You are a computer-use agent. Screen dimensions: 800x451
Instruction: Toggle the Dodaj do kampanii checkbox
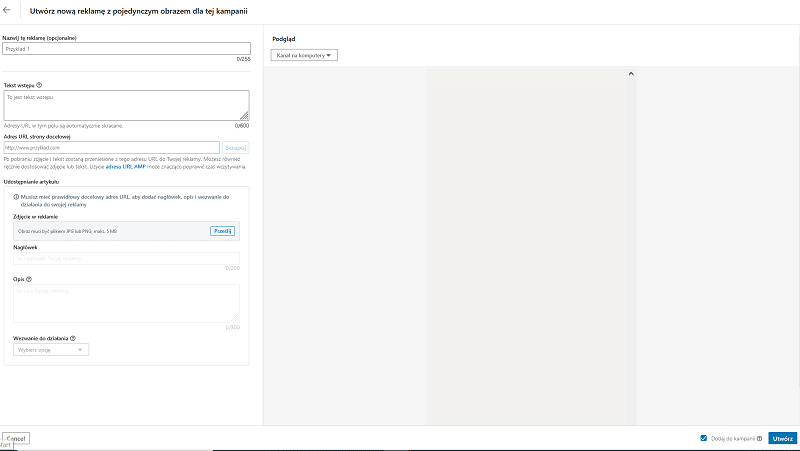pyautogui.click(x=704, y=438)
